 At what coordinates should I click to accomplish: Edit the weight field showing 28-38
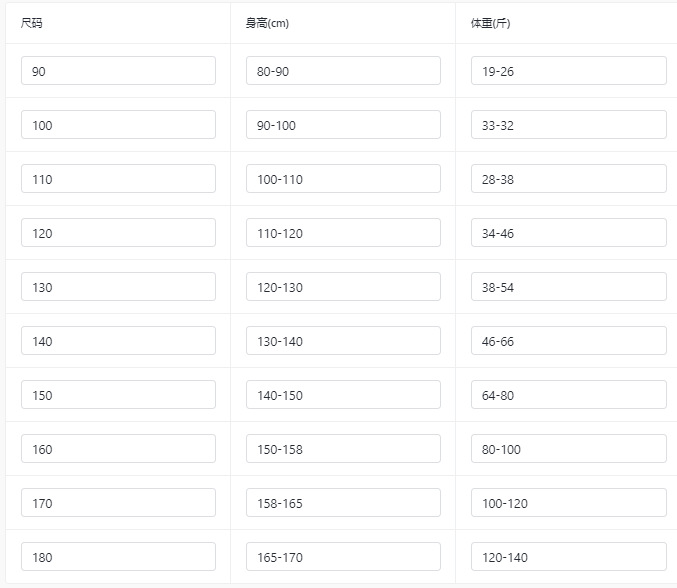point(569,179)
